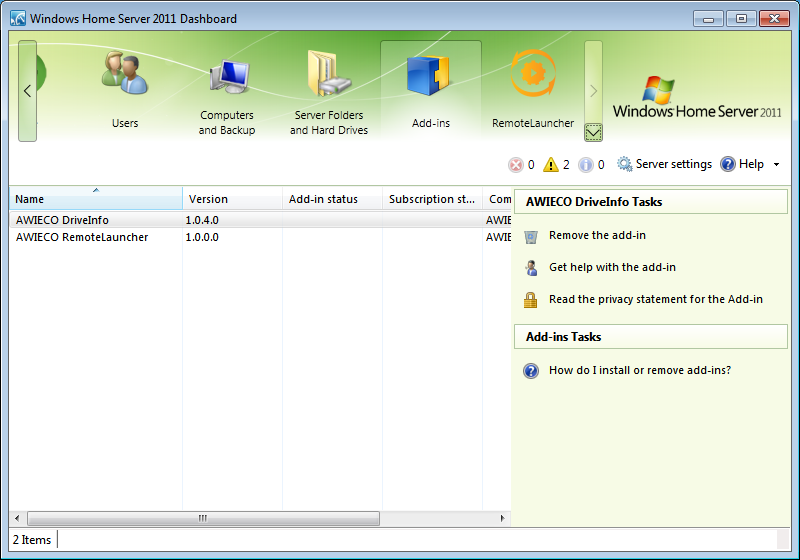
Task: Minimize the Dashboard window
Action: tap(708, 19)
